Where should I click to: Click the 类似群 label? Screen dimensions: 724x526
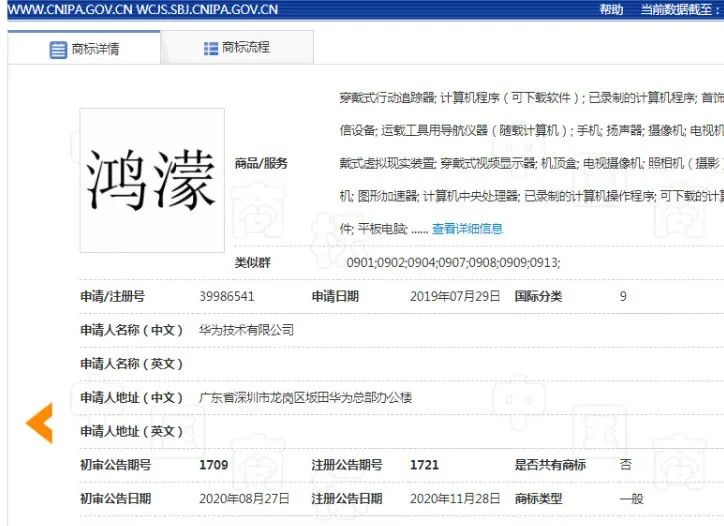coord(253,263)
